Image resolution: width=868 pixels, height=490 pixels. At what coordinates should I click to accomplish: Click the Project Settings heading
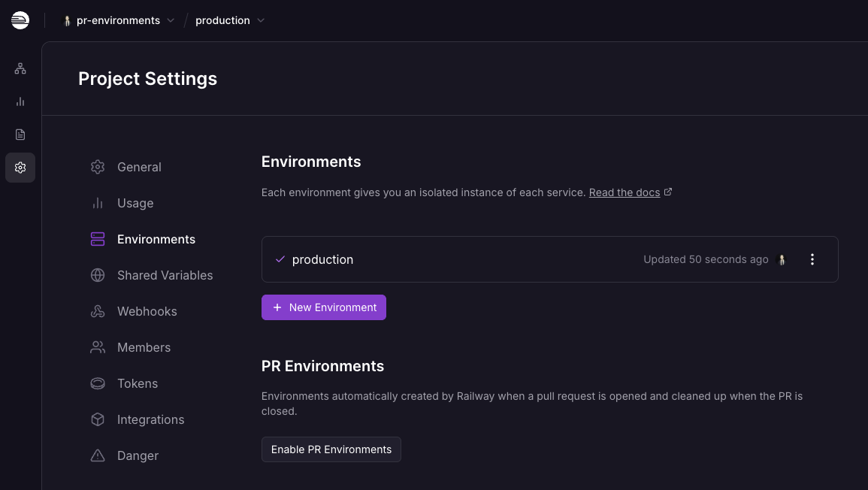tap(148, 79)
